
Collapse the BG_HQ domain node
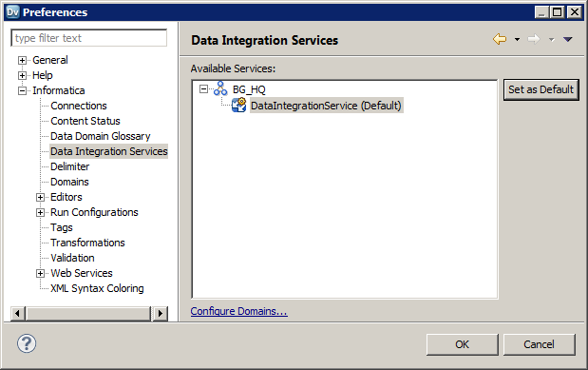[x=203, y=89]
